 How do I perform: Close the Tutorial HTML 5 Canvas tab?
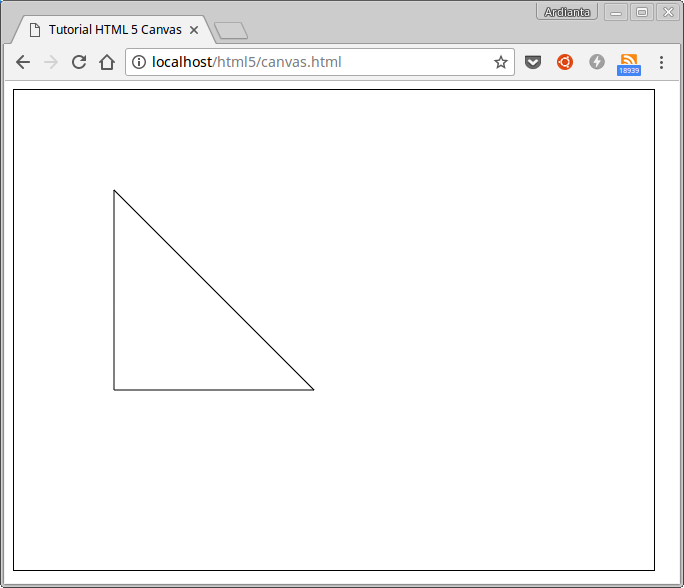click(x=194, y=30)
